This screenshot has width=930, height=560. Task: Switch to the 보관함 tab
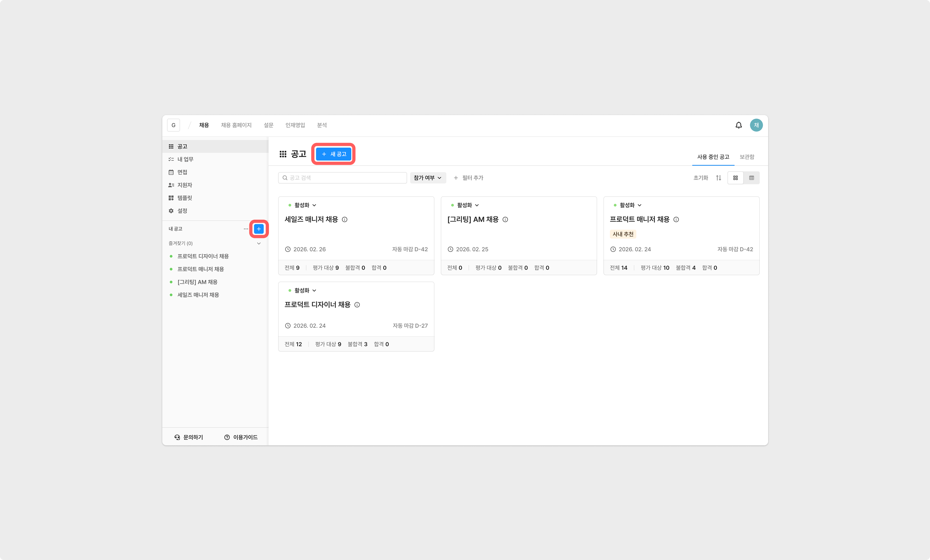tap(747, 157)
